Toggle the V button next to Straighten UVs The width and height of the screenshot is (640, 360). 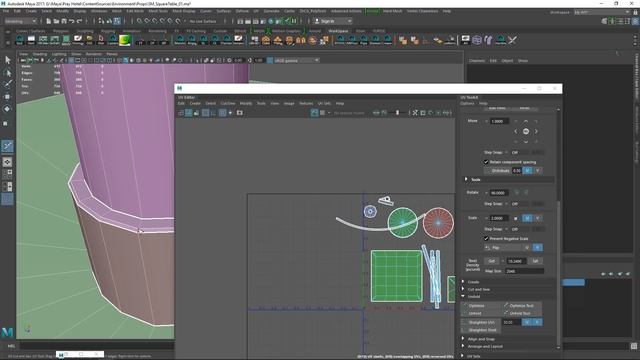[538, 322]
